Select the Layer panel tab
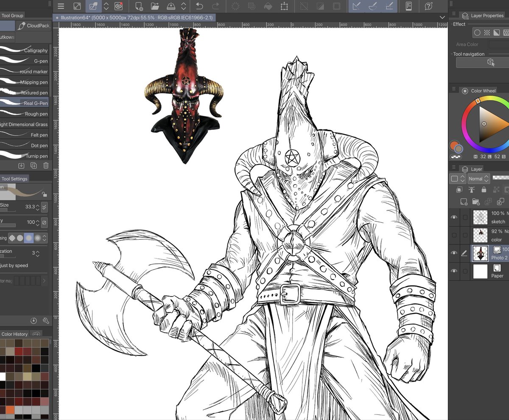This screenshot has width=509, height=420. click(472, 169)
